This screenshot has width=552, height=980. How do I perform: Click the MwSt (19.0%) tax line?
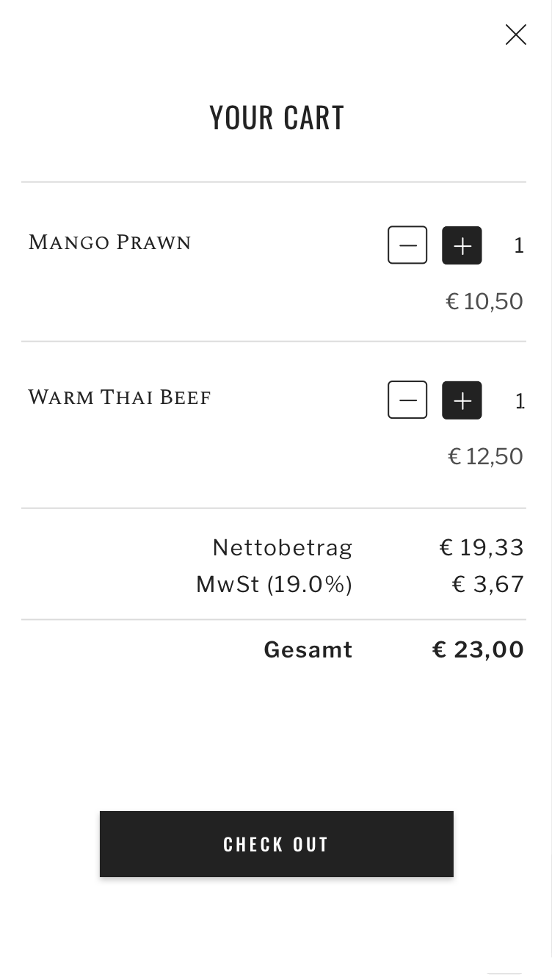tap(274, 584)
